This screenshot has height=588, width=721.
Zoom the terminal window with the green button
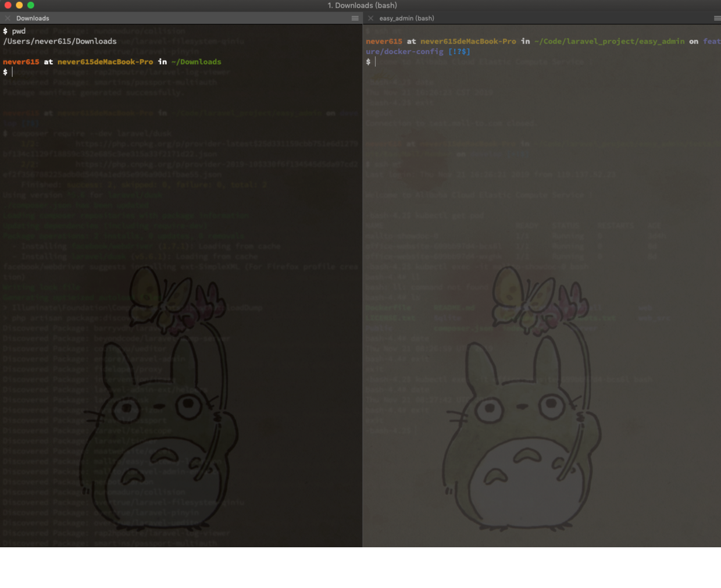[31, 5]
